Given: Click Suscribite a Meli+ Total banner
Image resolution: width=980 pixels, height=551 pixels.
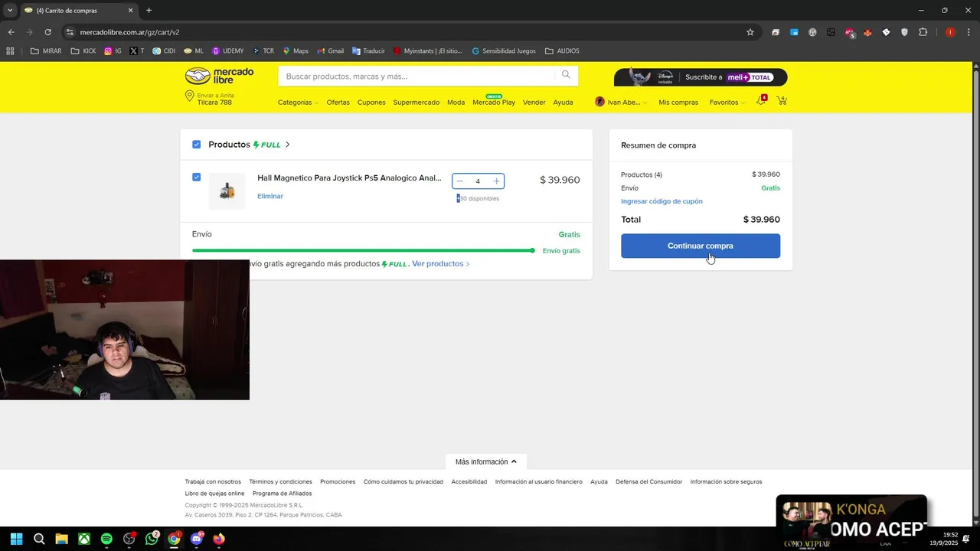Looking at the screenshot, I should 701,77.
